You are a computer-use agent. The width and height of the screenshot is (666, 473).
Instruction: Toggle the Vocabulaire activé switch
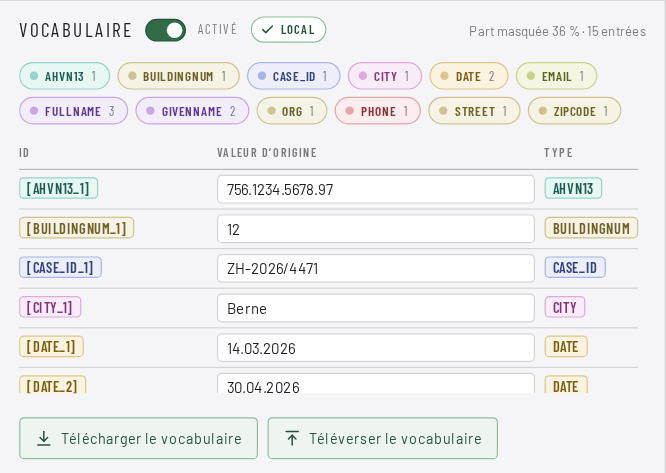165,30
